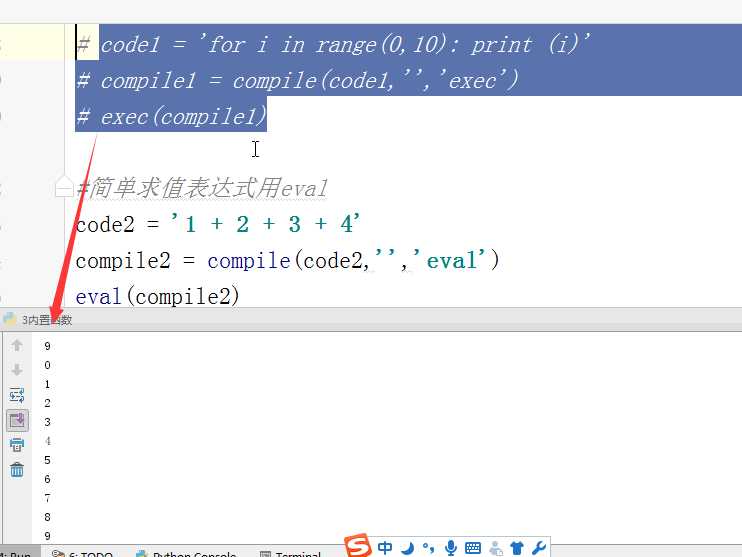Toggle scroll-to-end in Run console
The height and width of the screenshot is (557, 742).
pyautogui.click(x=17, y=420)
